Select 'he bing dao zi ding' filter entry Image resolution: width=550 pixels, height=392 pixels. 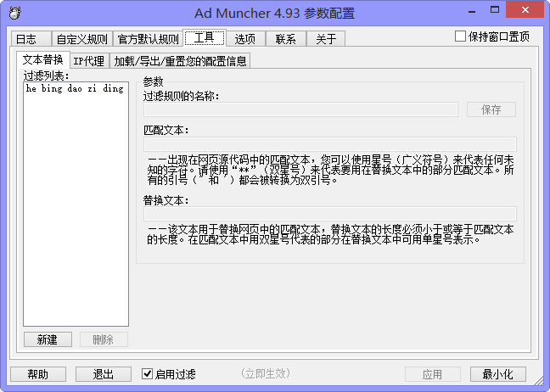(x=75, y=88)
